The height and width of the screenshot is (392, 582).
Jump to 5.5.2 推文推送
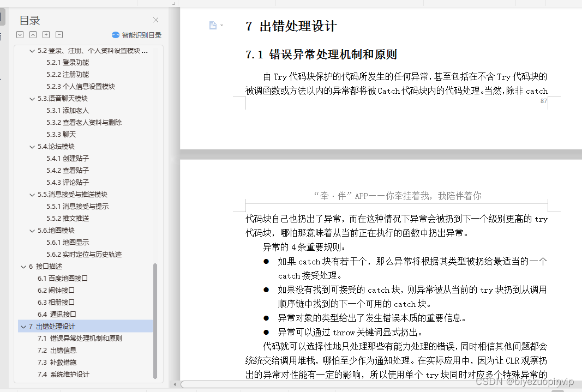(68, 219)
